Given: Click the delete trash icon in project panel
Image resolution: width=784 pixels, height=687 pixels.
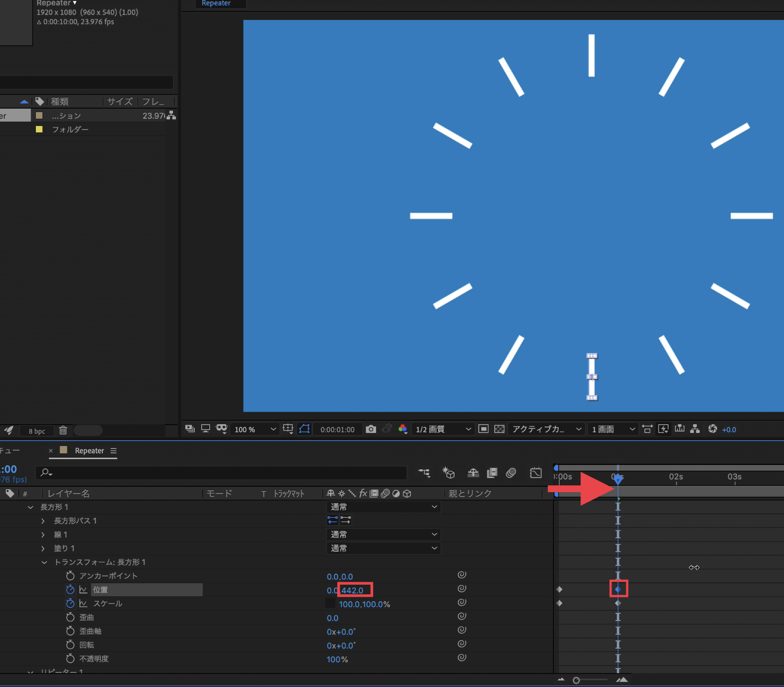Looking at the screenshot, I should (x=63, y=431).
